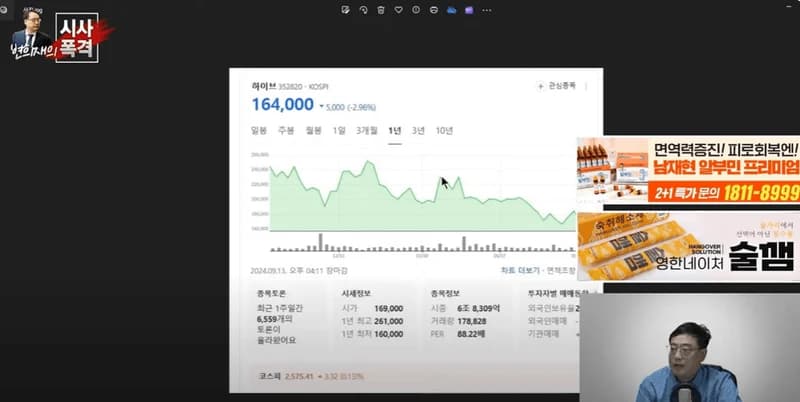Click the 남재현 알부민 프리미엄 ad banner
Screen dimensions: 800x402
(x=688, y=170)
